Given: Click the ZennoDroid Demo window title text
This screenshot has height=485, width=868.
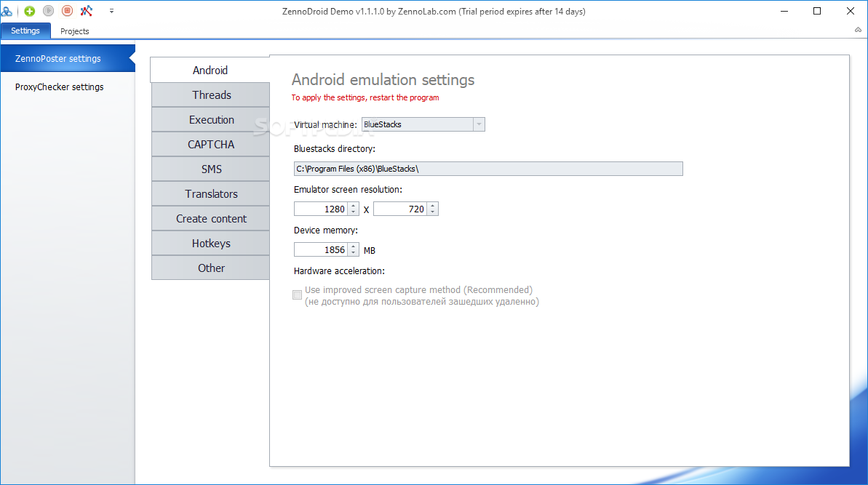Looking at the screenshot, I should point(434,11).
